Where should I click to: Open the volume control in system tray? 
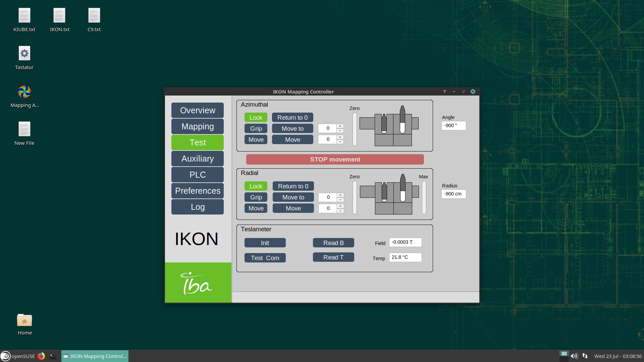(x=574, y=356)
